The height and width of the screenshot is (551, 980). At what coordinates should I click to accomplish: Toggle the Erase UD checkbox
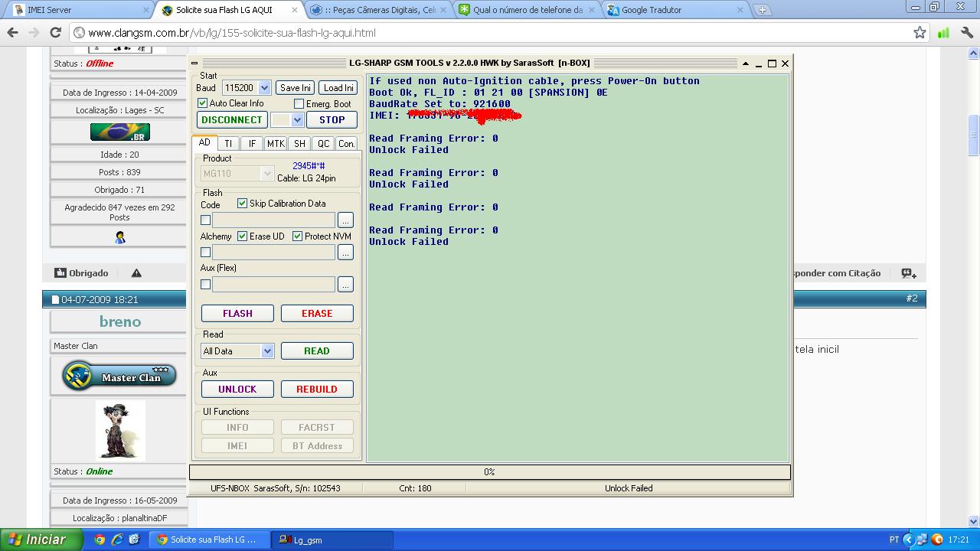(242, 236)
